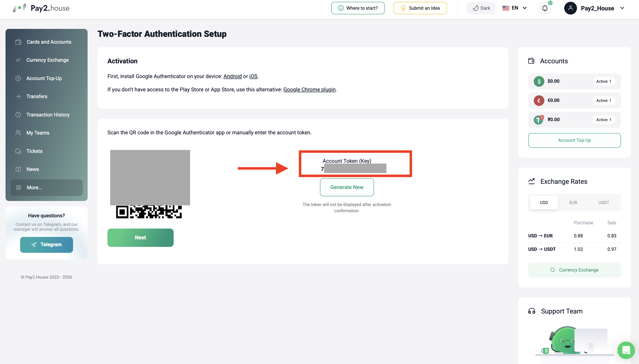This screenshot has height=364, width=639.
Task: Click Generate New token button
Action: pos(347,187)
